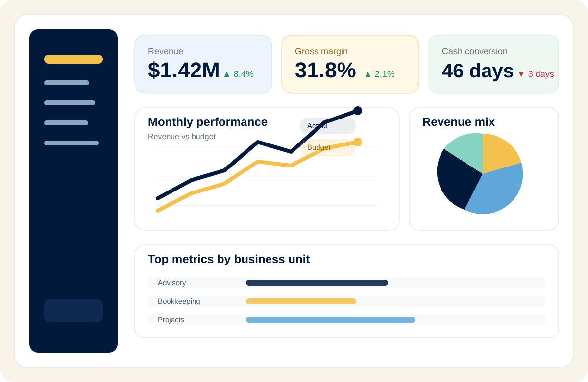
Task: Click the dark button at sidebar bottom
Action: 73,310
